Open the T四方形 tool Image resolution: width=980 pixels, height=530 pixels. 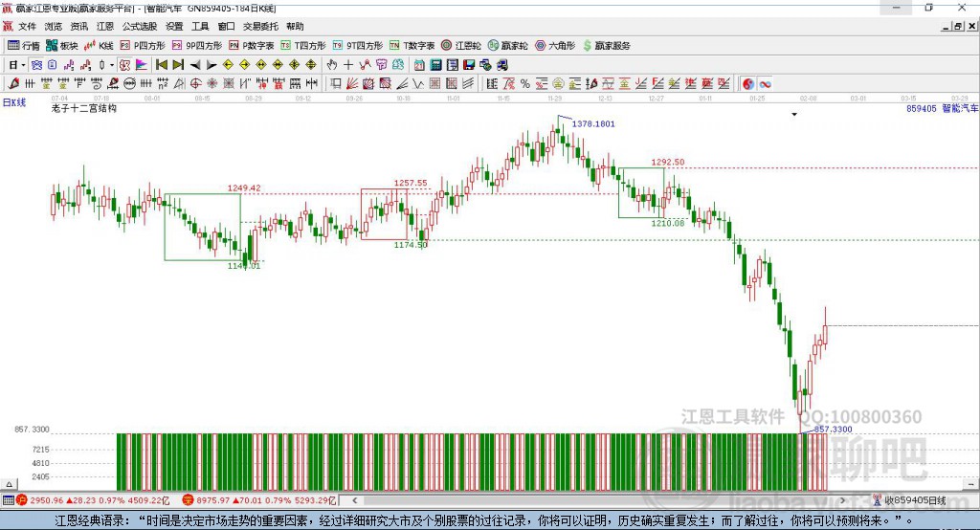tap(303, 46)
